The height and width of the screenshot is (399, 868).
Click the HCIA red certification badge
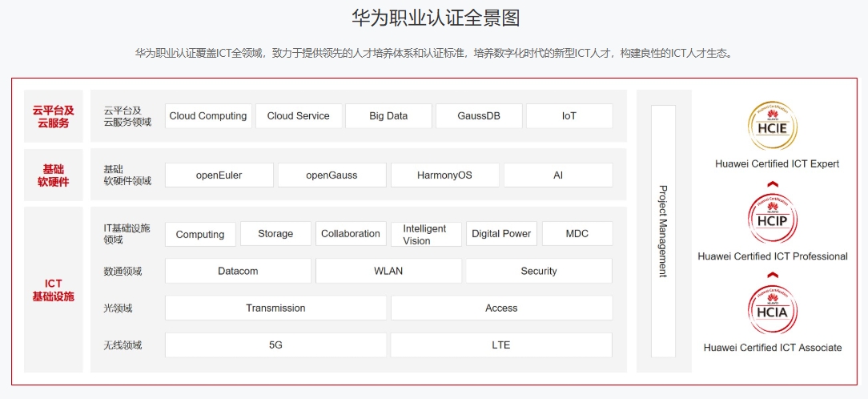click(774, 312)
